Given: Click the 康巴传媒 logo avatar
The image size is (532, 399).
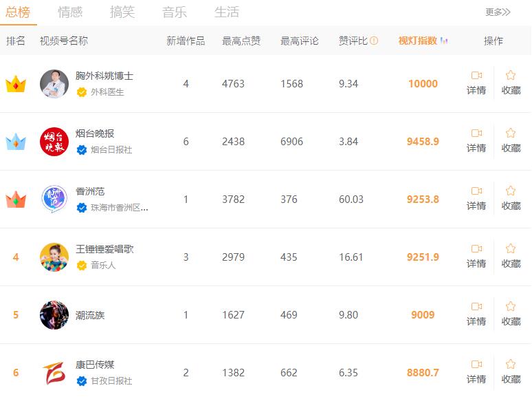Looking at the screenshot, I should coord(54,373).
